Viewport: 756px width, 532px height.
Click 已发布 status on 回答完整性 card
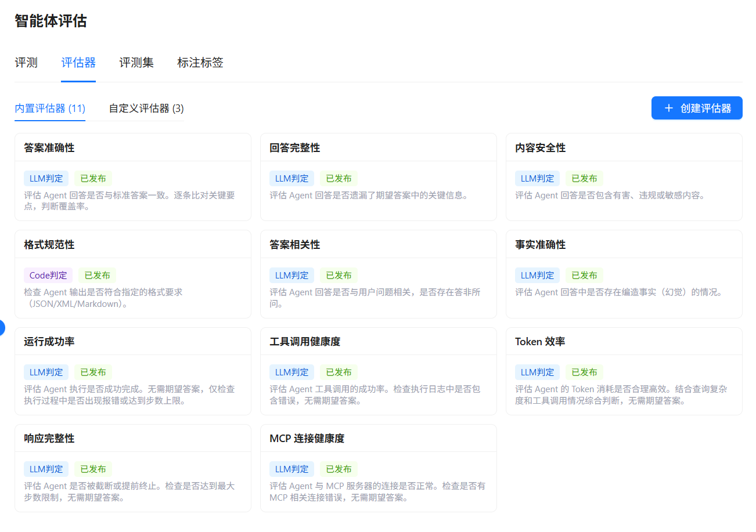(339, 178)
